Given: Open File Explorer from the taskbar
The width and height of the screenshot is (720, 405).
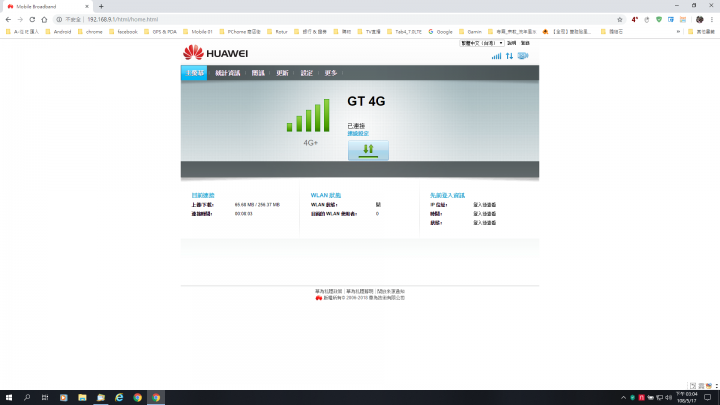Looking at the screenshot, I should [82, 397].
